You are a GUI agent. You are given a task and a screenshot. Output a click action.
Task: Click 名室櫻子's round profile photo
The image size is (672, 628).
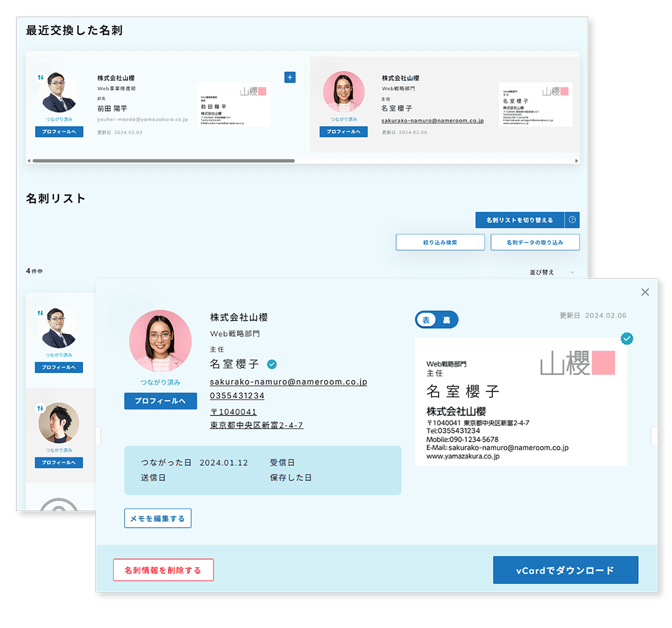click(x=161, y=341)
